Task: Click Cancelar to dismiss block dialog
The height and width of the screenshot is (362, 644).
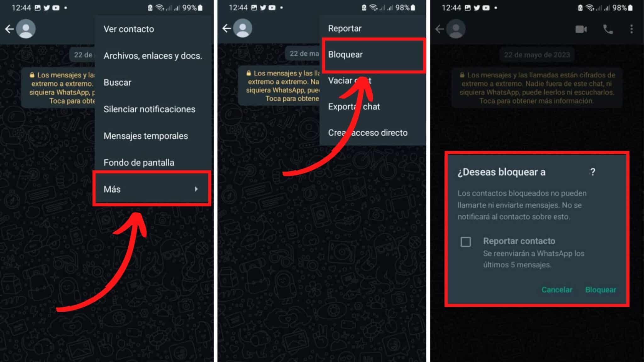Action: click(x=557, y=289)
